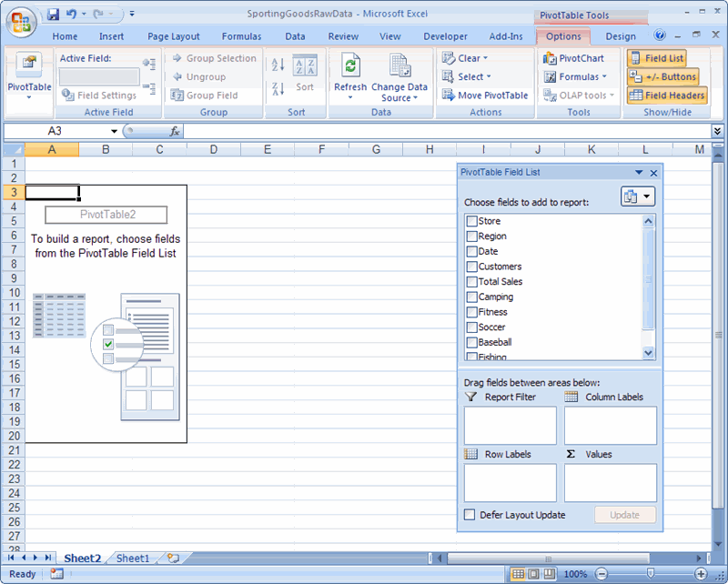Viewport: 728px width, 584px height.
Task: Toggle Field List visibility button
Action: tap(656, 58)
